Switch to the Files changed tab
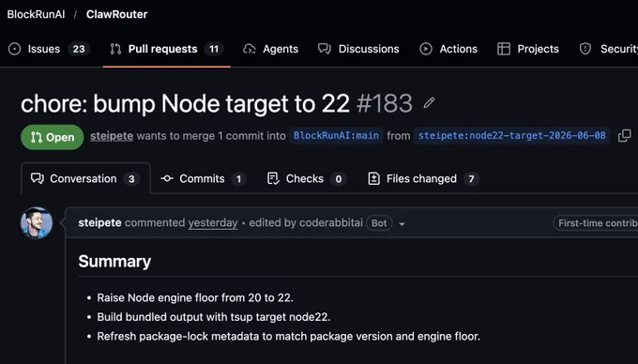Image resolution: width=638 pixels, height=364 pixels. click(423, 178)
